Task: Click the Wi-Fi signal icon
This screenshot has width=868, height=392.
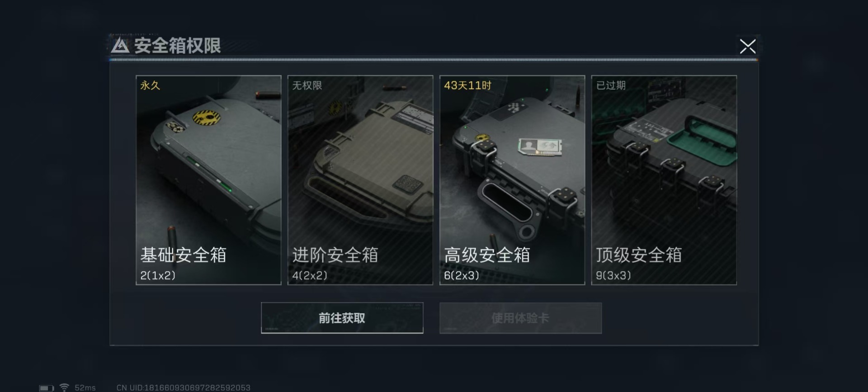Action: [64, 387]
